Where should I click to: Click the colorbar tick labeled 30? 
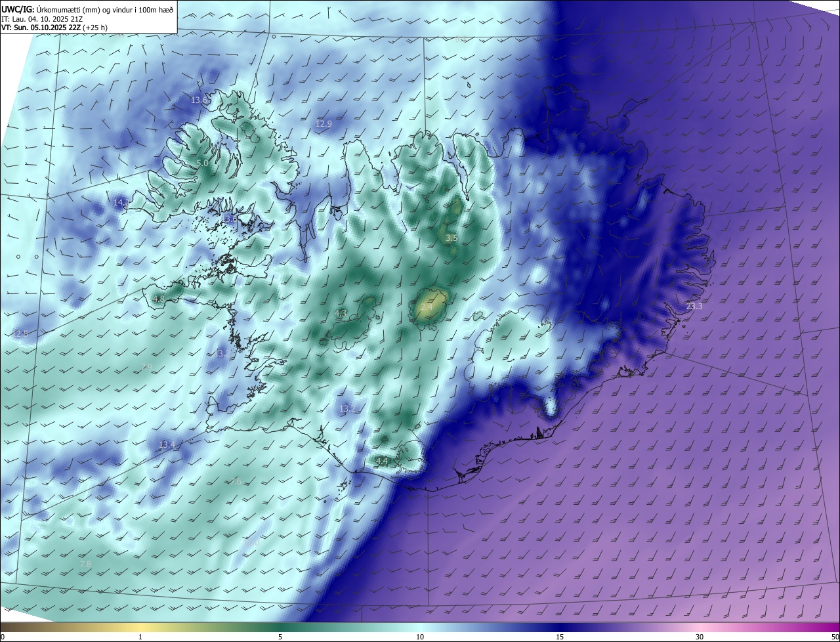[x=700, y=637]
